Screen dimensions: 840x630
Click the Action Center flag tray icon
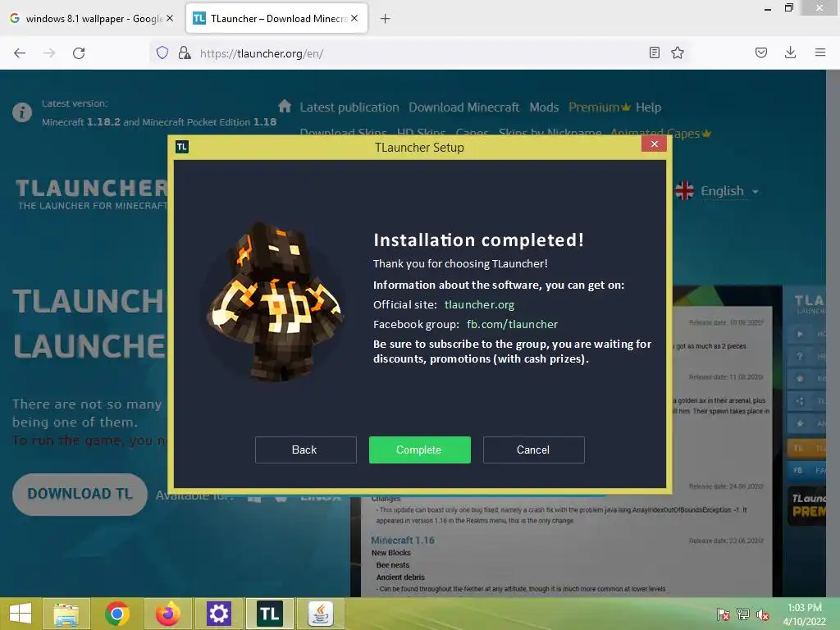[x=724, y=614]
